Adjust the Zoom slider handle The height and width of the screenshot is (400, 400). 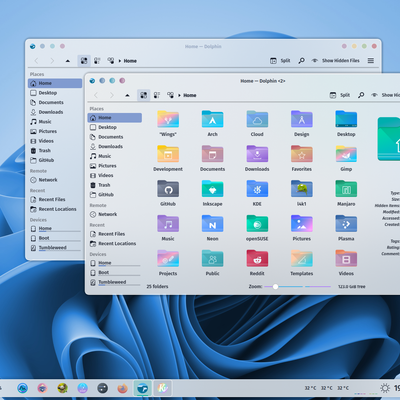click(x=275, y=286)
